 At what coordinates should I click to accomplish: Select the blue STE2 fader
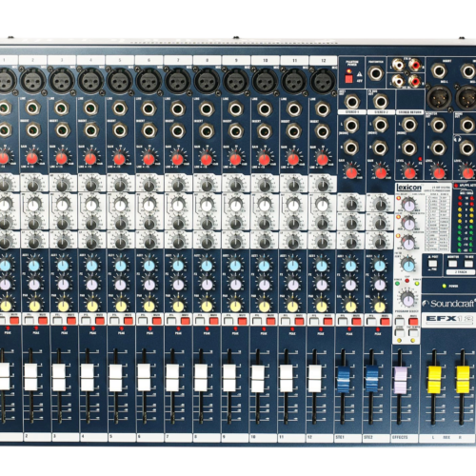click(x=371, y=379)
